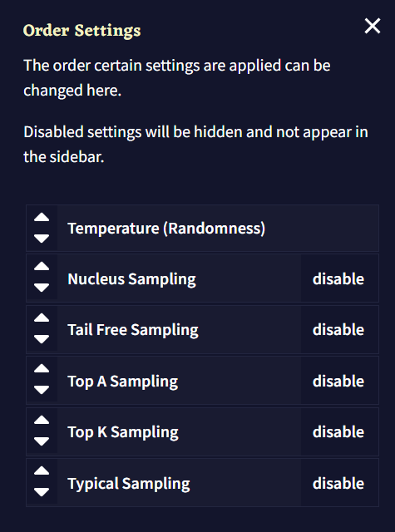Move Top A Sampling up
Screen dimensions: 395x532
pyautogui.click(x=42, y=369)
